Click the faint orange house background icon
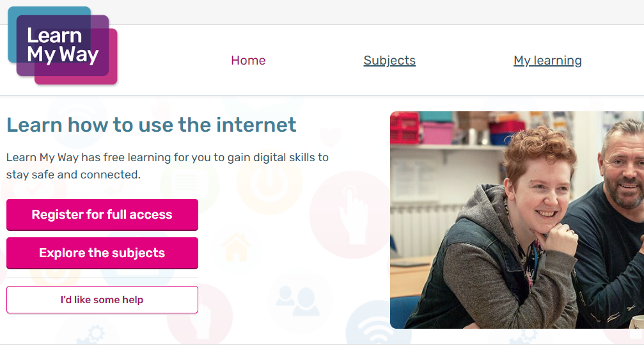Viewport: 644px width, 362px height. (237, 247)
